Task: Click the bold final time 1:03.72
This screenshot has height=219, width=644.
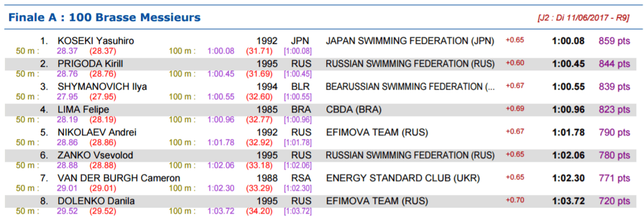Action: [x=568, y=202]
